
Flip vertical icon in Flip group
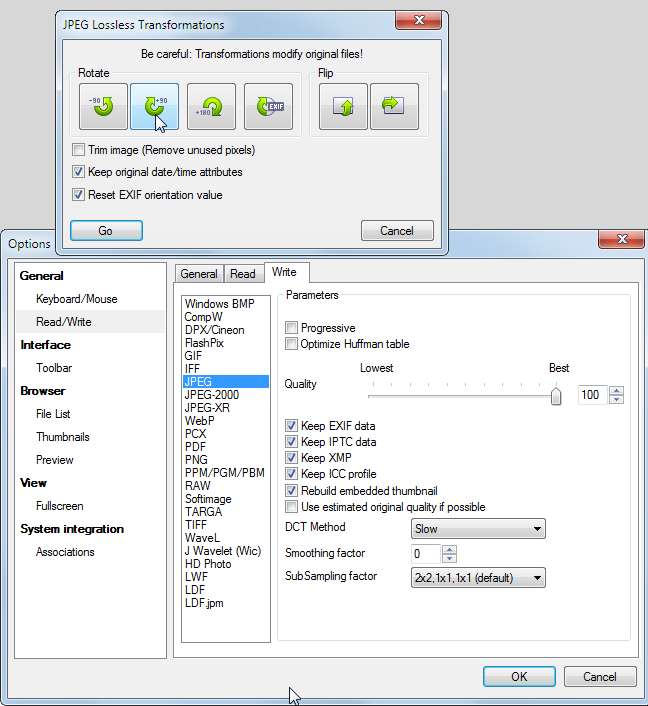(343, 106)
